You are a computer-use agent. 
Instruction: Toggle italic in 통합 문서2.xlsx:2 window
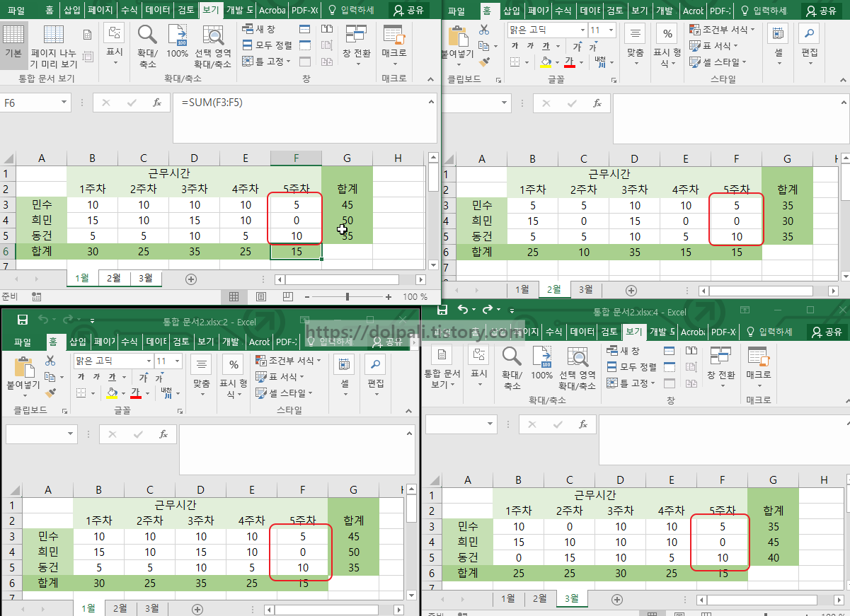[x=96, y=377]
